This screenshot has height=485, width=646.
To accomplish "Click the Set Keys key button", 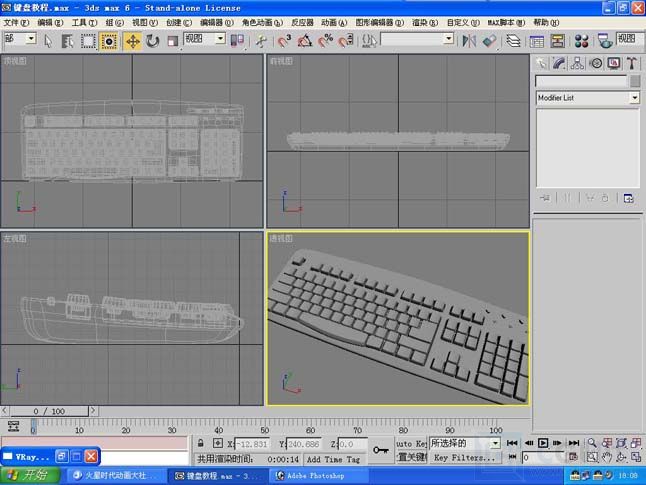I will 380,450.
